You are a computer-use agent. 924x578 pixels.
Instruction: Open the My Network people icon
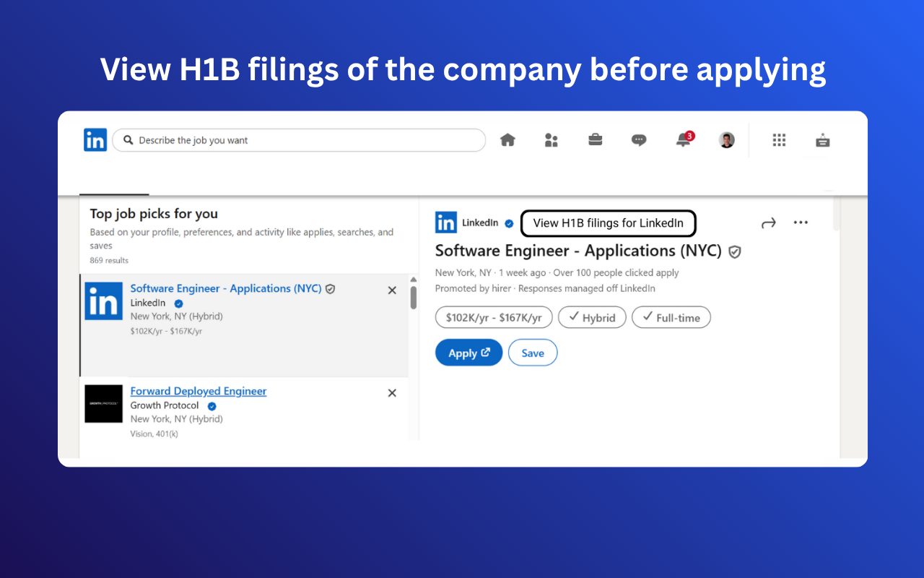pyautogui.click(x=552, y=140)
